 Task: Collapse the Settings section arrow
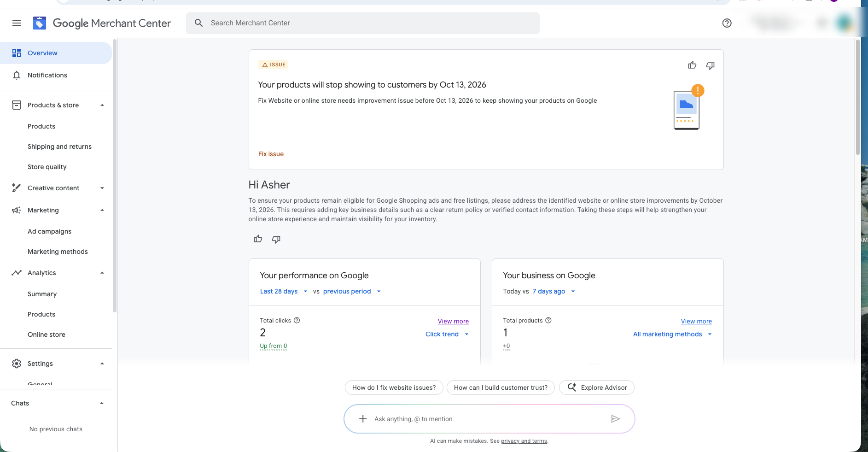(x=102, y=364)
